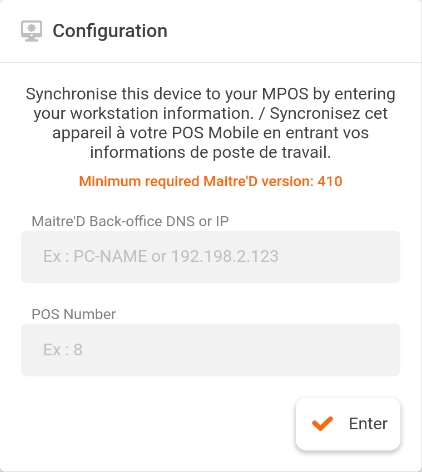Select the POS Number label
This screenshot has height=472, width=422.
[x=74, y=314]
